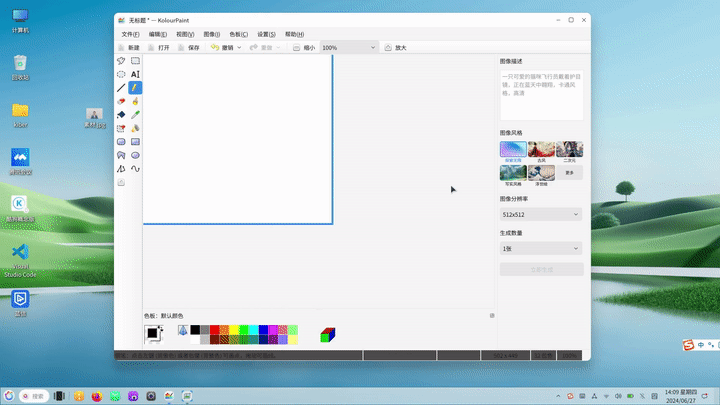The image size is (720, 405).
Task: Open the 计算机 desktop icon
Action: [x=20, y=21]
